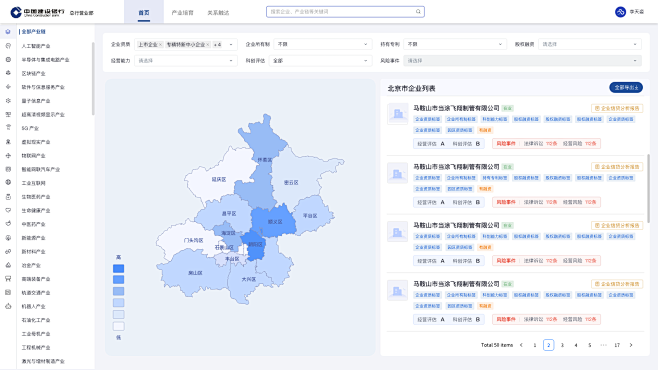
Task: Remove the 专精特新中小企业 filter tag
Action: coord(208,44)
